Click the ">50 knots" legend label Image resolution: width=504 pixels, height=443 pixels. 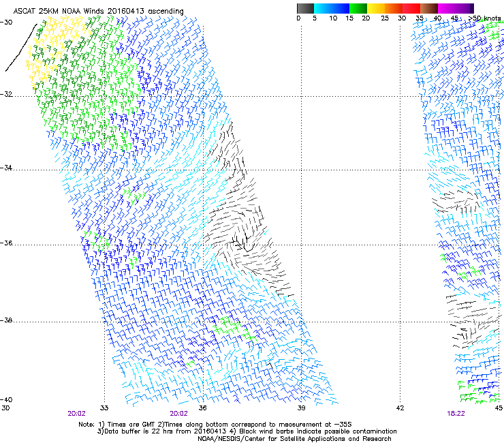(x=484, y=18)
